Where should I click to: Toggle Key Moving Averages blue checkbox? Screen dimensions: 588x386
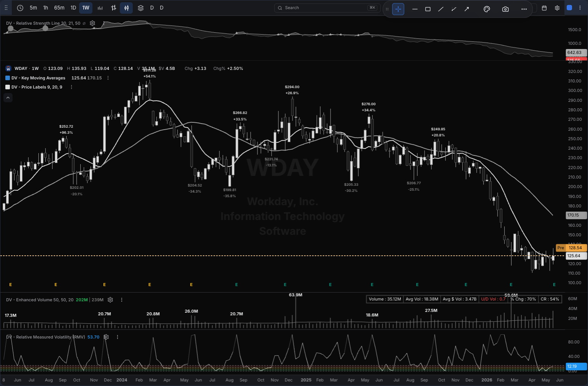coord(8,78)
